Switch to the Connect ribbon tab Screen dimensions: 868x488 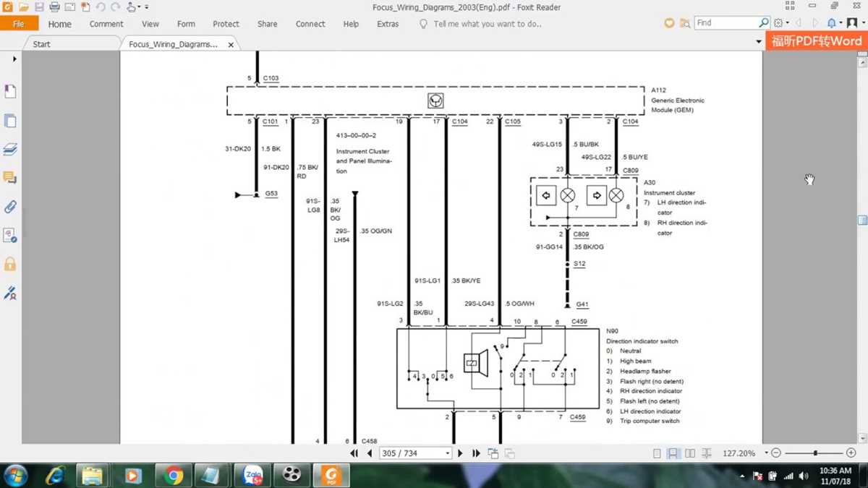(x=310, y=24)
